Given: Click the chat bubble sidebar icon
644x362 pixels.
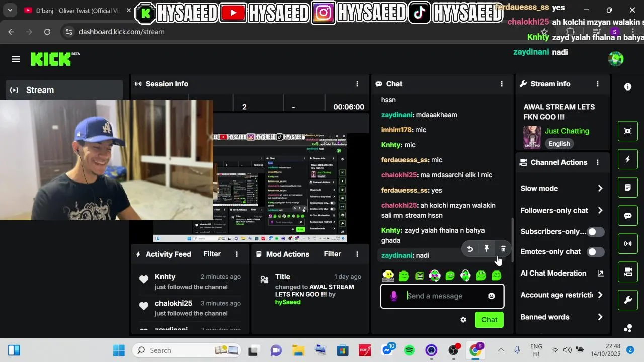Looking at the screenshot, I should tap(628, 216).
